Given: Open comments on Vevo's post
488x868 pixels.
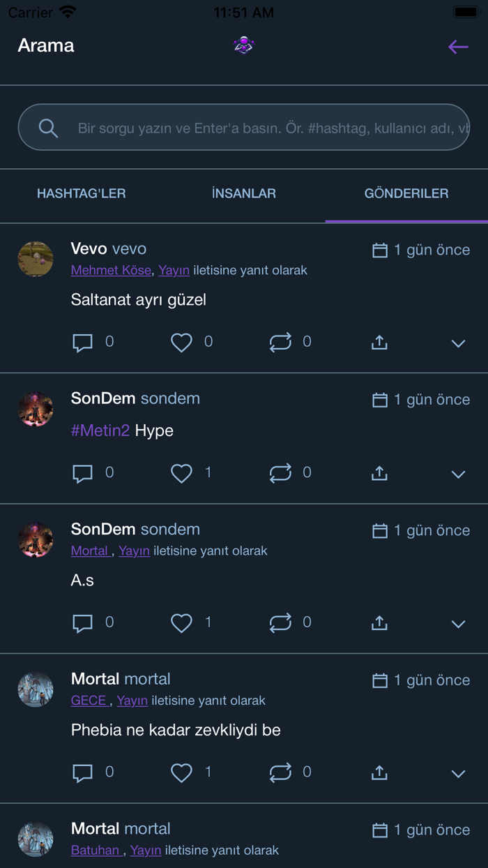Looking at the screenshot, I should pyautogui.click(x=83, y=343).
